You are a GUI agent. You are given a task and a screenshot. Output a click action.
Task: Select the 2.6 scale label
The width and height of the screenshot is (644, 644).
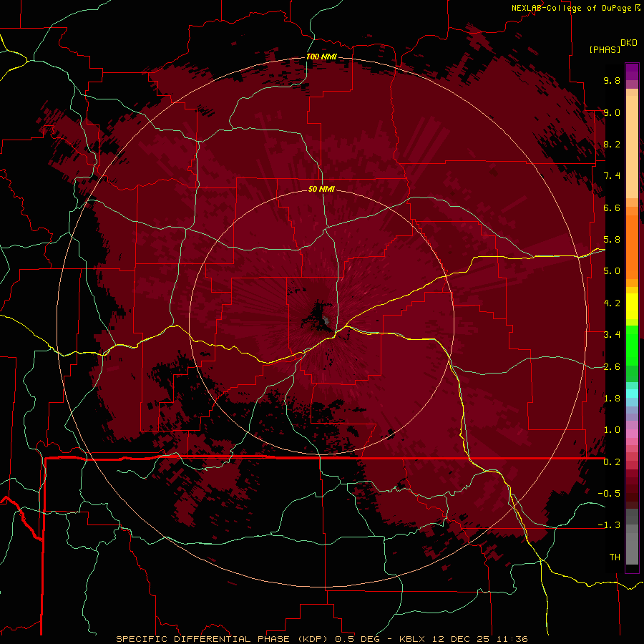click(612, 367)
